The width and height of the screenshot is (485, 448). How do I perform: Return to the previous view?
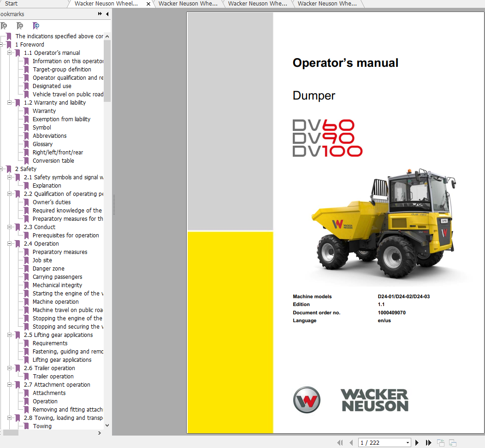(441, 442)
